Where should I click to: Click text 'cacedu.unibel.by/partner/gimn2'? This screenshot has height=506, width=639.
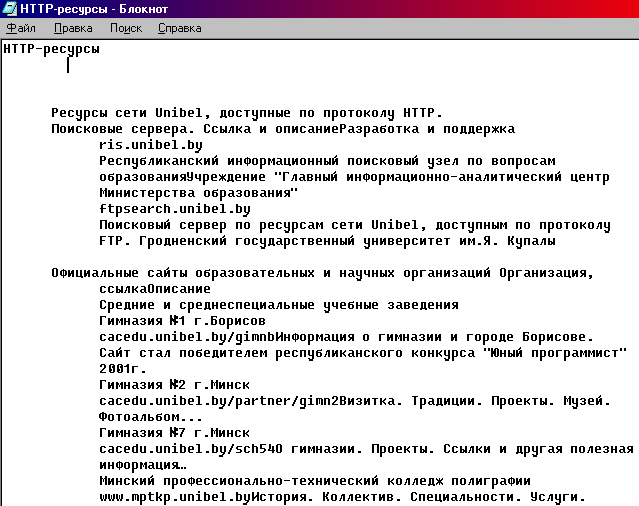click(219, 401)
